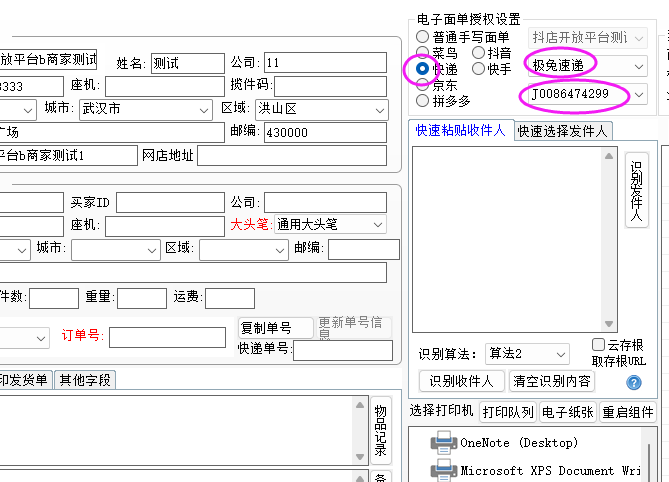Viewport: 669px width, 482px height.
Task: Expand the J0086474299 account dropdown
Action: [x=639, y=95]
